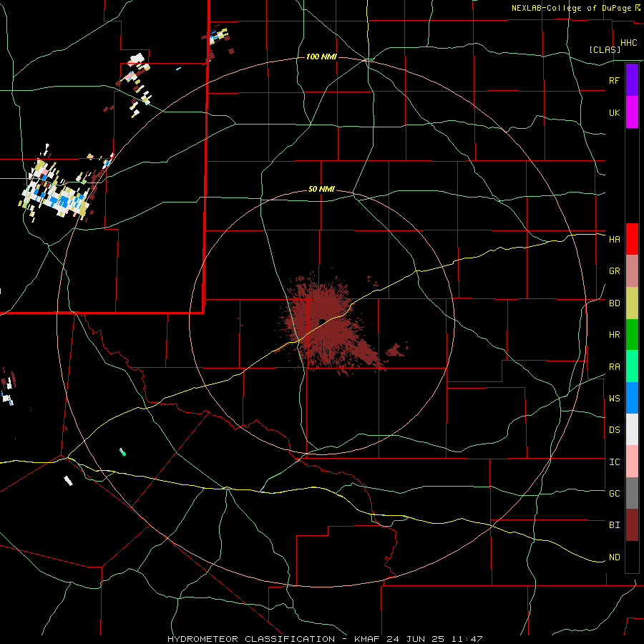
Task: Click the '50 NMI' range ring label
Action: (x=321, y=189)
